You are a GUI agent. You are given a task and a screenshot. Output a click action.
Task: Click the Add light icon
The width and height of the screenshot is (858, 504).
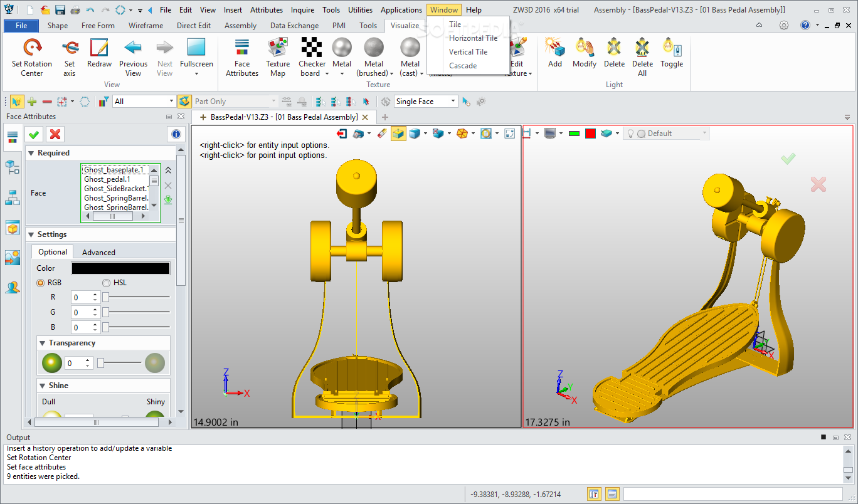pyautogui.click(x=555, y=48)
